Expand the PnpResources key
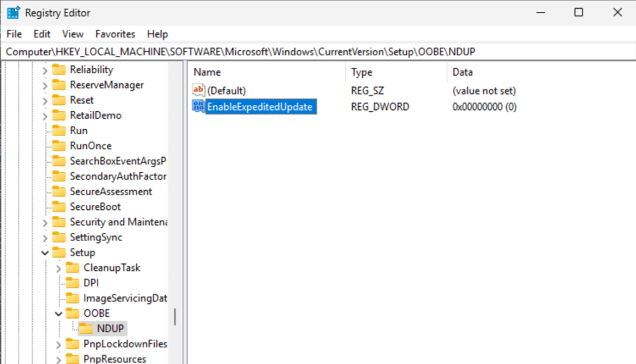Viewport: 636px width, 364px height. pos(58,360)
